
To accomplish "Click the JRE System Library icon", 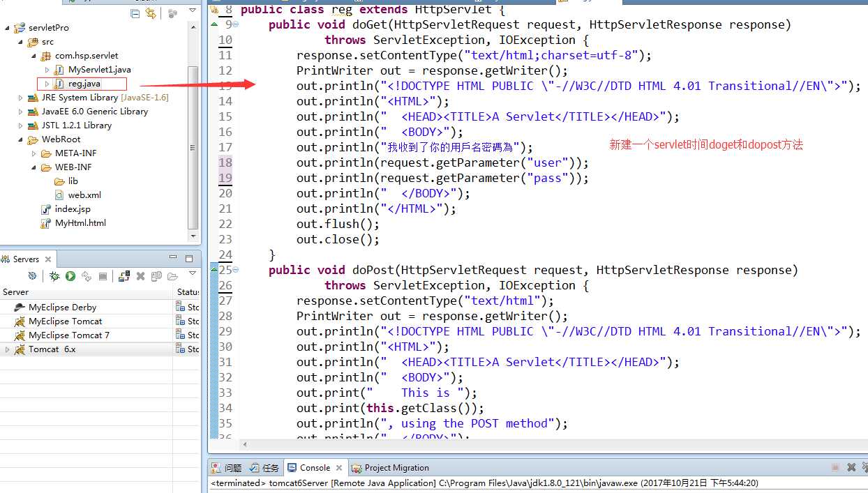I will pyautogui.click(x=33, y=98).
